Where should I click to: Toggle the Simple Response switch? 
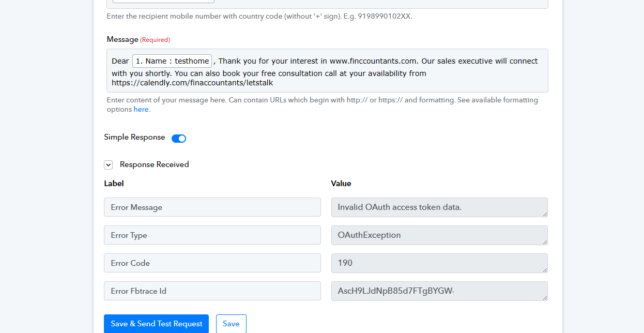pyautogui.click(x=179, y=139)
